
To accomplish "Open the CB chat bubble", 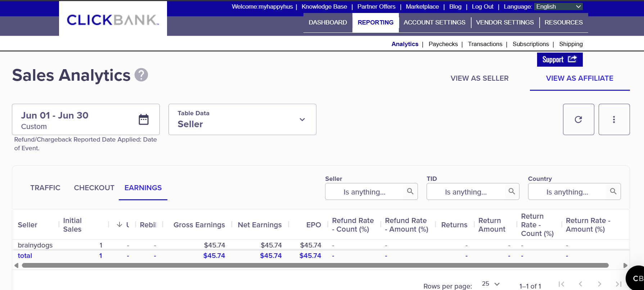I will 636,278.
